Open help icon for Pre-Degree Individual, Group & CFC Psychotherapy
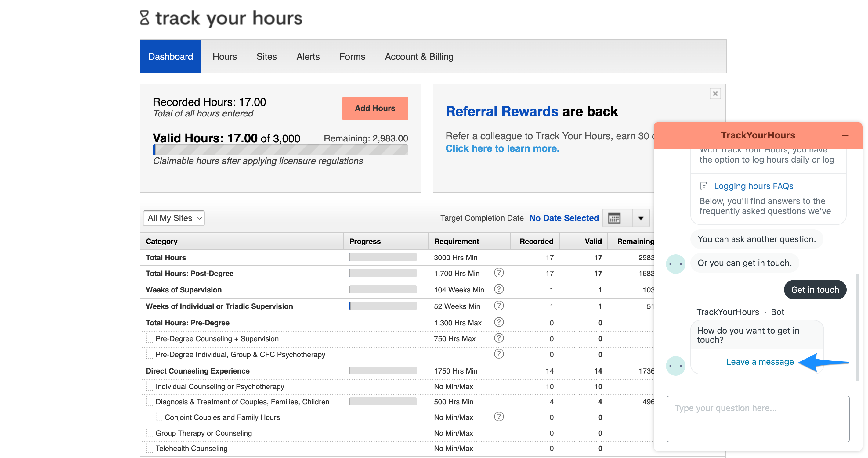Screen dimensions: 868x458 pyautogui.click(x=499, y=354)
